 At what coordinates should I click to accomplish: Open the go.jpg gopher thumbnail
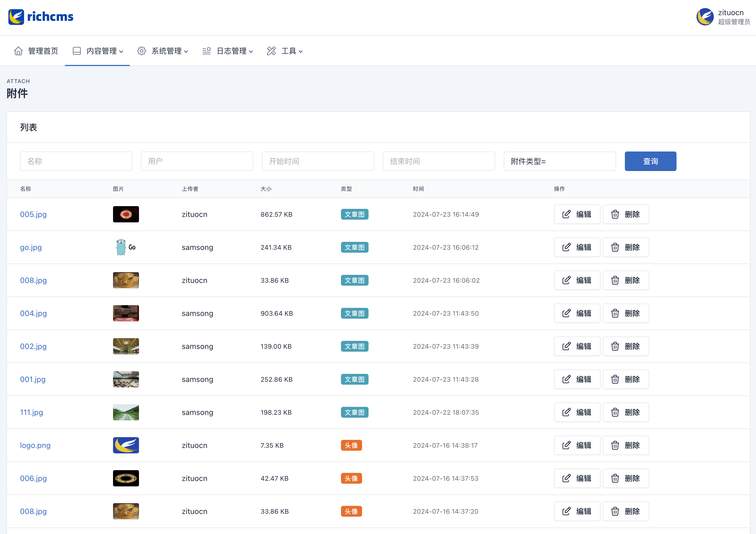click(x=126, y=248)
